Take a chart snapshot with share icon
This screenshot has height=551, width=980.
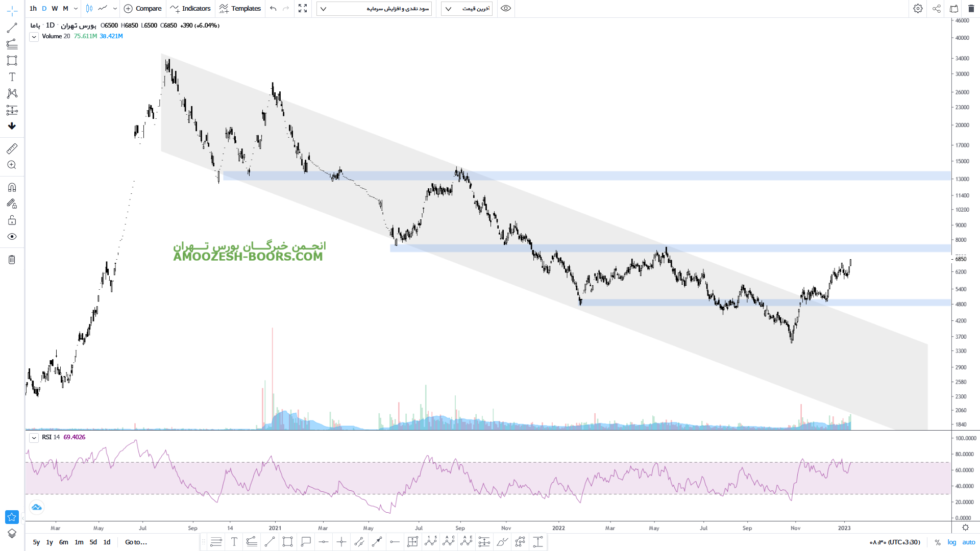click(937, 8)
